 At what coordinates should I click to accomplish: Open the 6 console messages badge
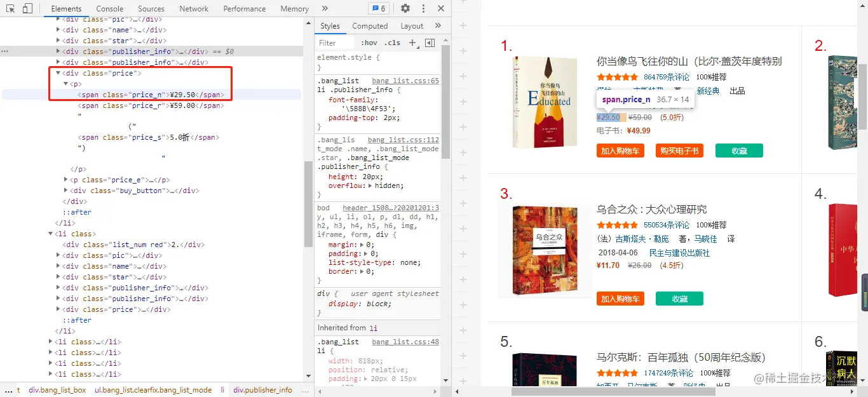379,8
